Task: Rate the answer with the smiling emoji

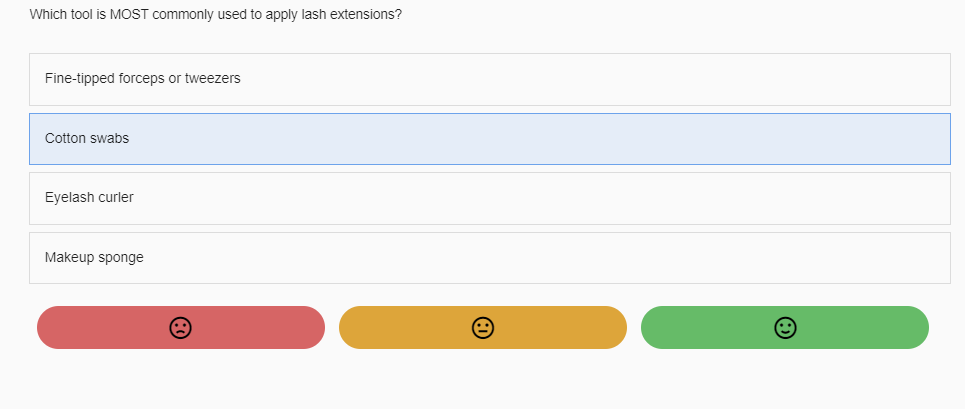Action: point(785,328)
